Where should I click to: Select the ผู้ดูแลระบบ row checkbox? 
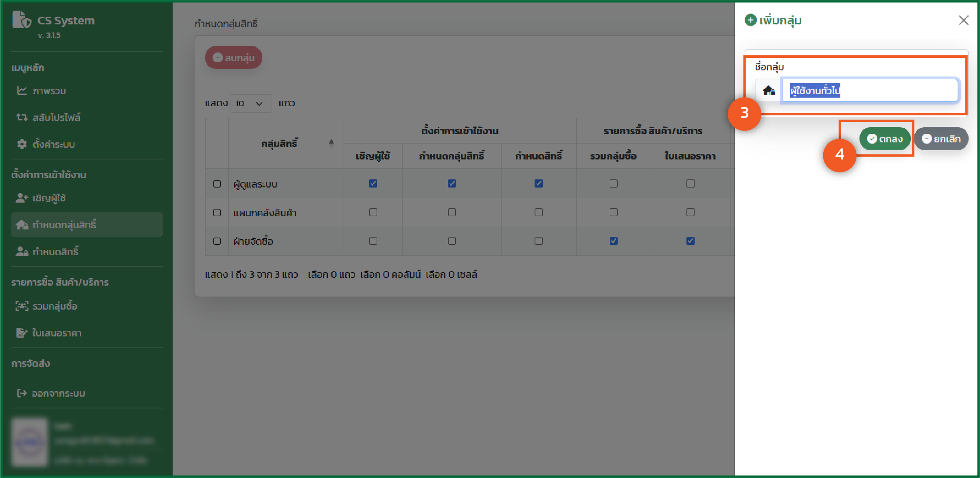[217, 184]
